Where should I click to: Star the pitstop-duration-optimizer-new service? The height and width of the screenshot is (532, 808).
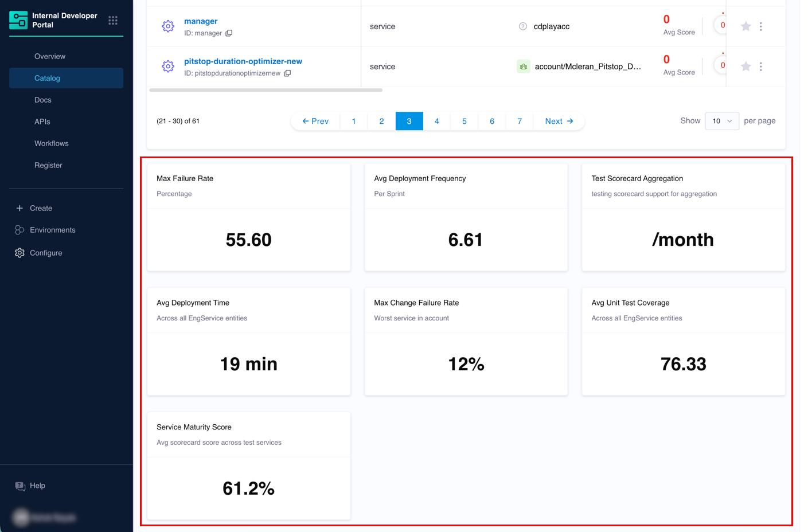pyautogui.click(x=745, y=66)
